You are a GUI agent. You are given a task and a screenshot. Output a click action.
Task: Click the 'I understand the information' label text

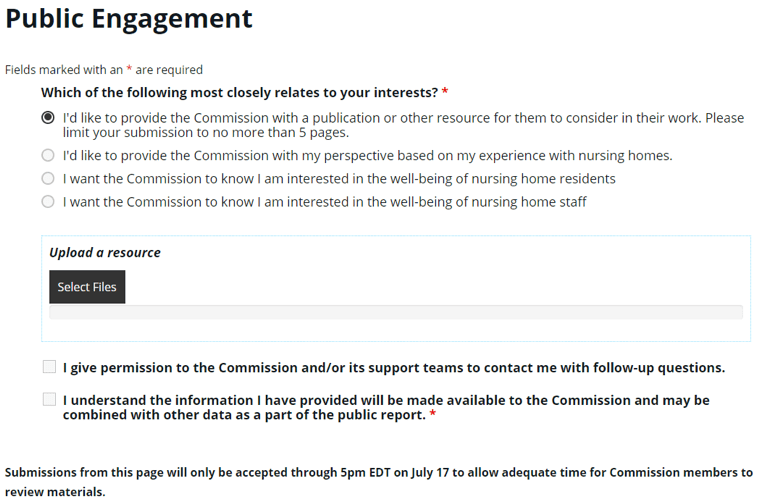click(386, 407)
